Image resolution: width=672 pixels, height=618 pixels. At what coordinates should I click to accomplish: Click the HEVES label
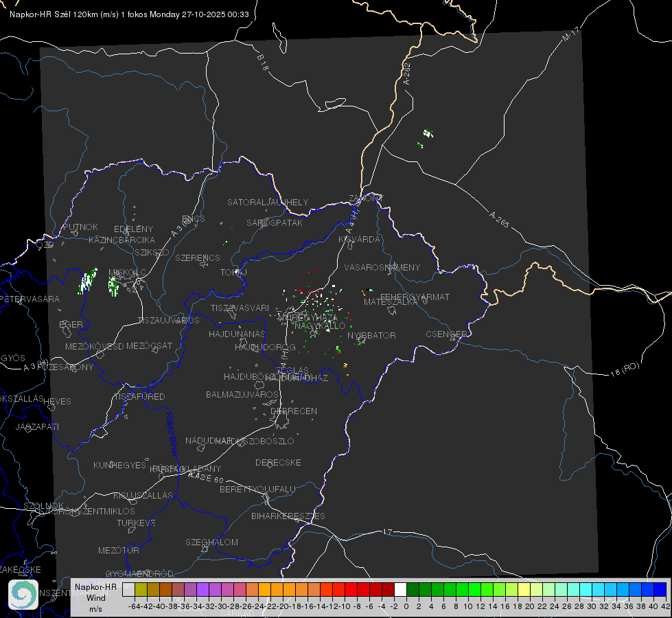pyautogui.click(x=58, y=402)
